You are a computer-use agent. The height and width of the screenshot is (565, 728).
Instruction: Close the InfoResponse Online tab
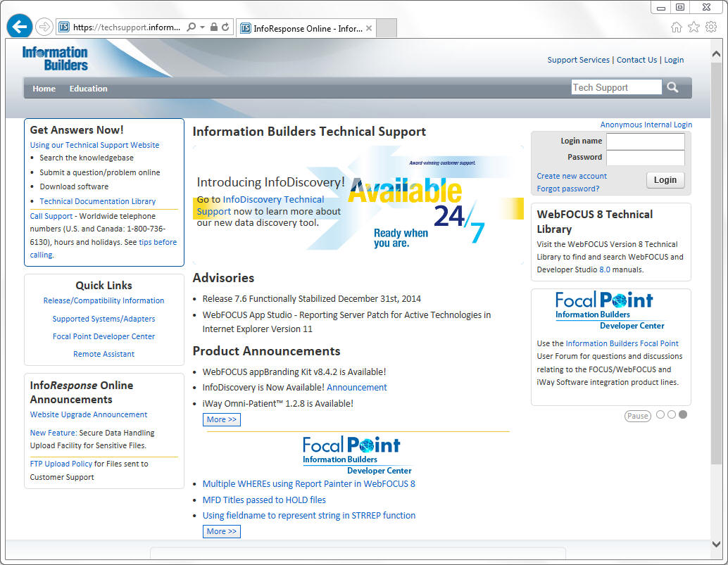click(369, 28)
